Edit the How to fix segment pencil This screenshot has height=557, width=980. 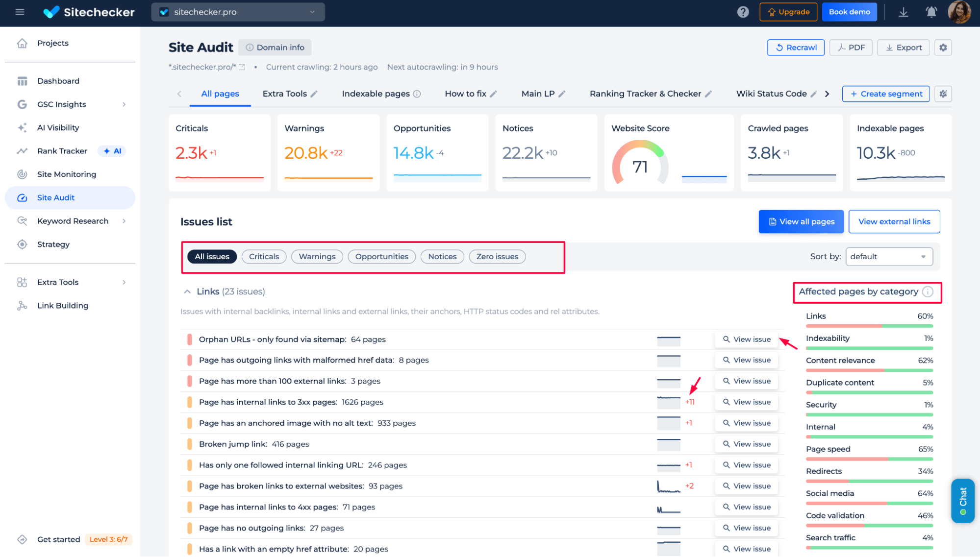coord(493,94)
